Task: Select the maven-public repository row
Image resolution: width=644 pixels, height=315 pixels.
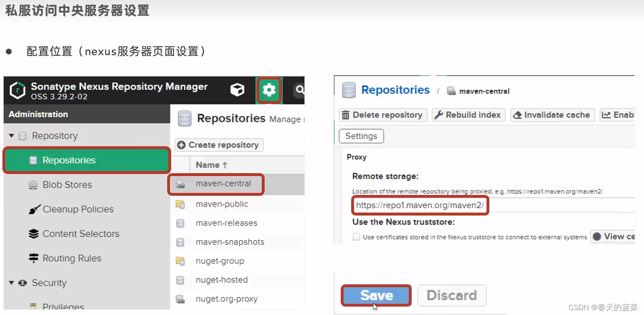Action: pyautogui.click(x=237, y=204)
